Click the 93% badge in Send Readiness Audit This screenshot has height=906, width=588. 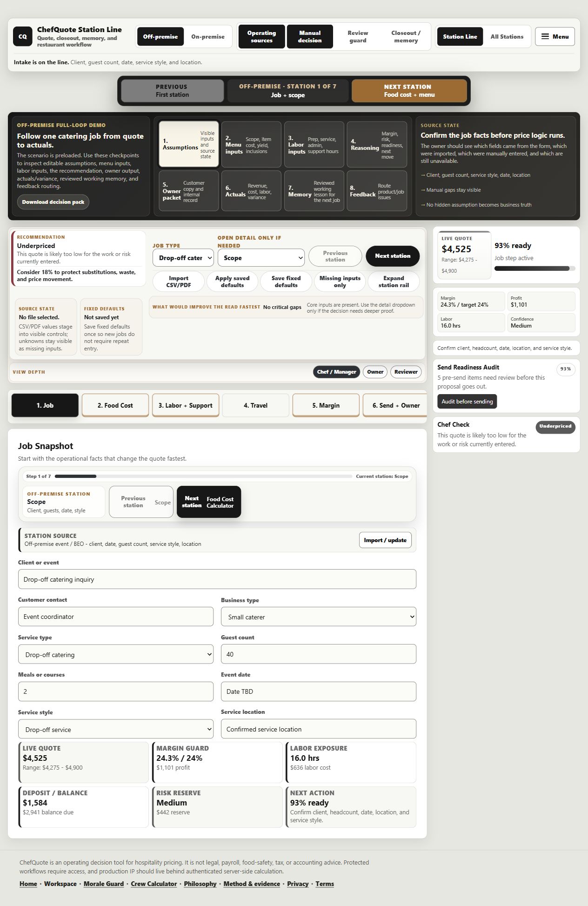[566, 369]
